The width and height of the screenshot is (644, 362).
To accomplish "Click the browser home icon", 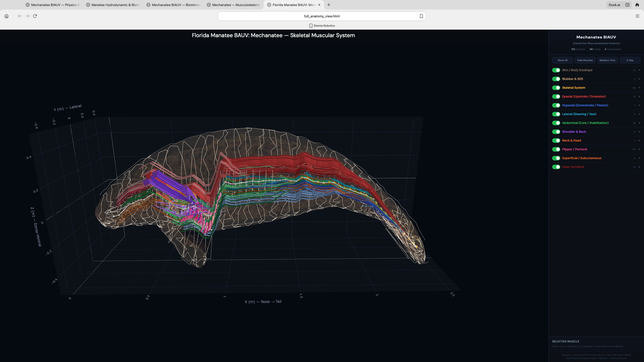I will tap(7, 16).
